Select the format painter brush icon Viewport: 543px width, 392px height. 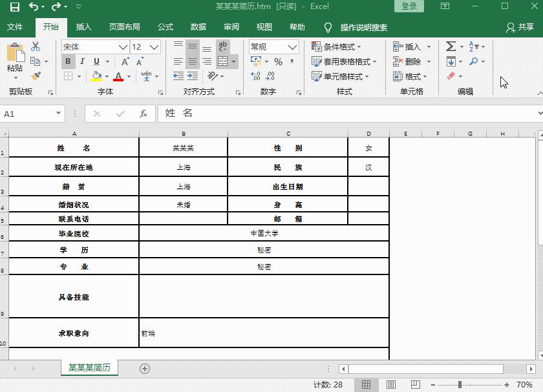(36, 76)
